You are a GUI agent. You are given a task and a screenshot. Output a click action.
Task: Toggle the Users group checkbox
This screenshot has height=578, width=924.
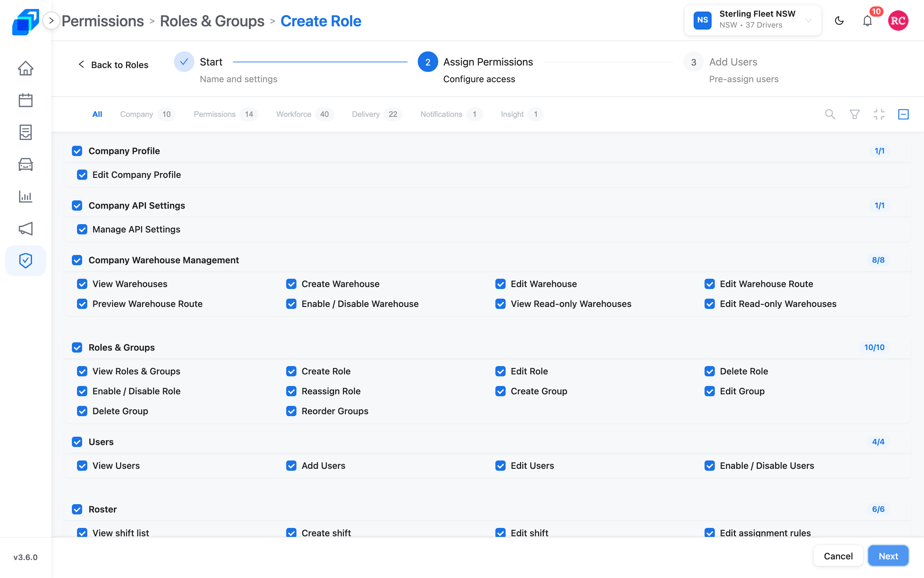[x=77, y=442]
